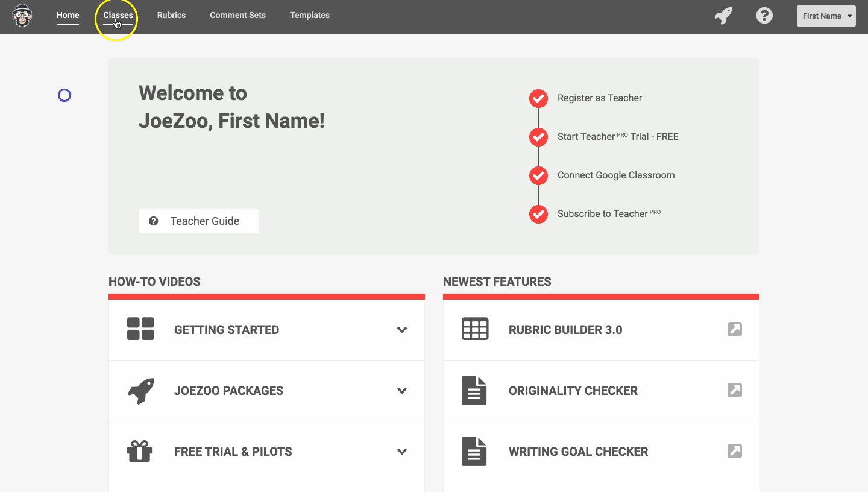Click the Getting Started title
Image resolution: width=868 pixels, height=492 pixels.
227,330
